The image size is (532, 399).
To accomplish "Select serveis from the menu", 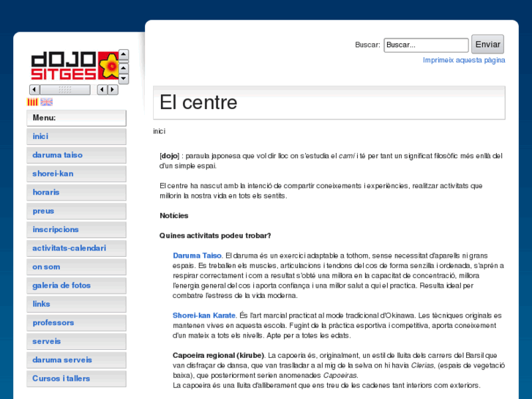I will click(76, 342).
